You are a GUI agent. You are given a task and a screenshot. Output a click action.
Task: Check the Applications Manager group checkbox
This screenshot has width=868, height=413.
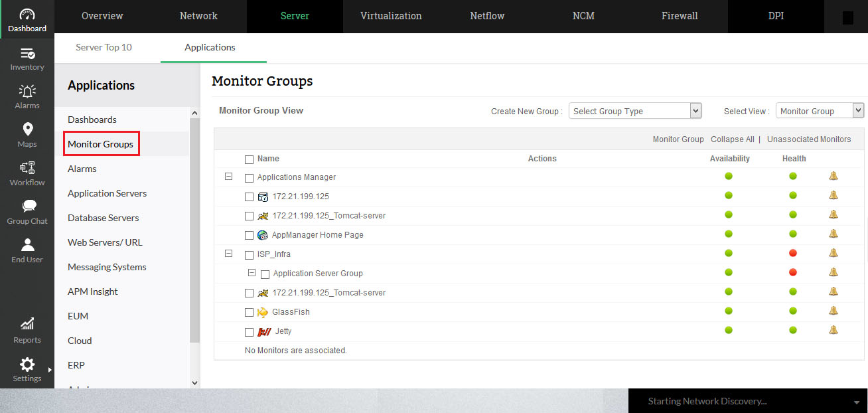(x=250, y=178)
